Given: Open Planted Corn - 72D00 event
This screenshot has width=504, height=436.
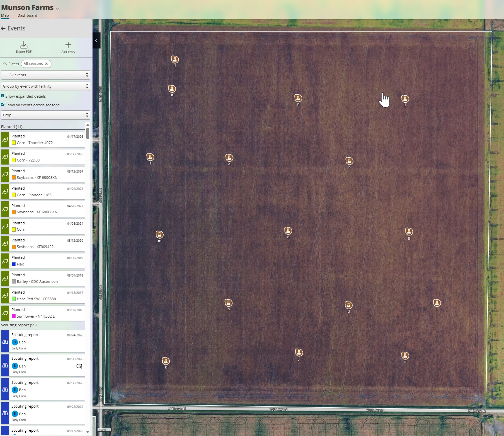Looking at the screenshot, I should pos(43,157).
